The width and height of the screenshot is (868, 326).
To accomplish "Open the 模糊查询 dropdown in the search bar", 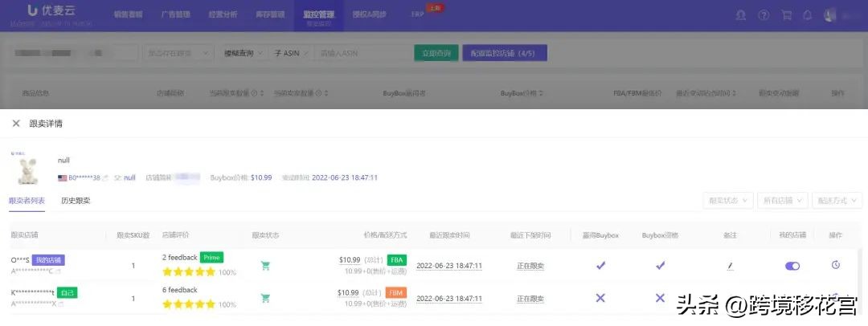I will (243, 53).
